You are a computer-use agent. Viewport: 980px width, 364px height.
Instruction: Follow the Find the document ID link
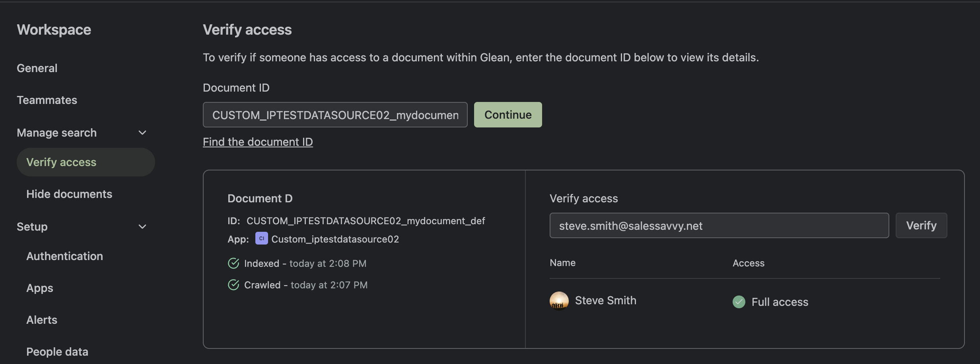258,142
